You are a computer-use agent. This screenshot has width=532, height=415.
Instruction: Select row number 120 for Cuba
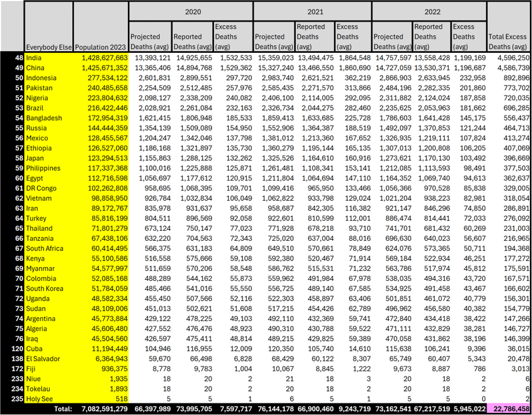pos(12,349)
